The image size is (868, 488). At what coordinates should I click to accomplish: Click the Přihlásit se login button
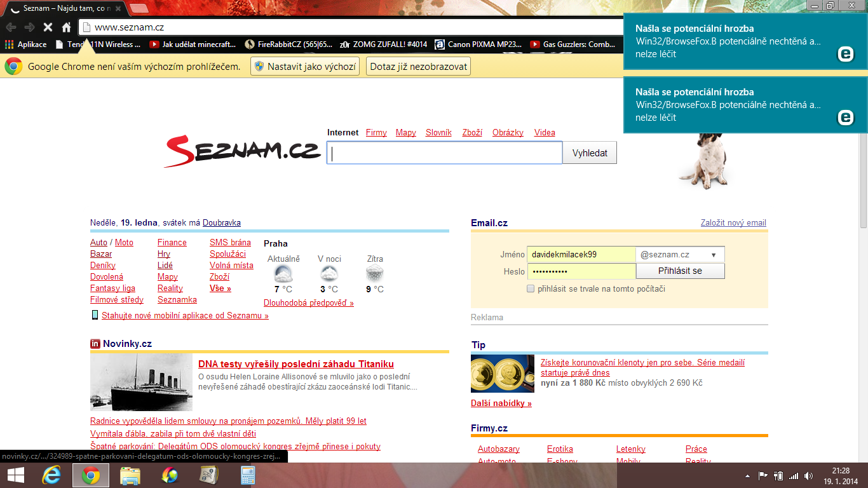point(680,271)
